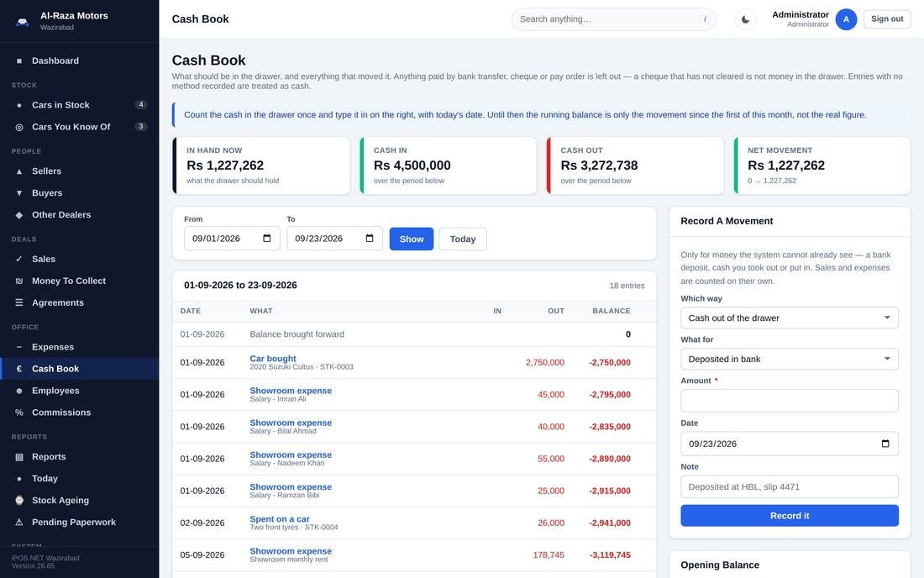
Task: Click the Today dot icon in sidebar
Action: pyautogui.click(x=18, y=478)
